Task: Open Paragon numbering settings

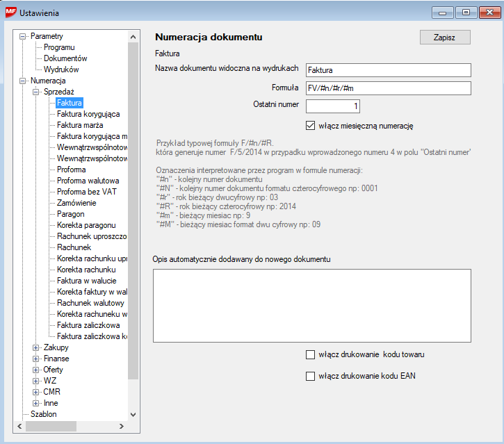Action: click(70, 214)
